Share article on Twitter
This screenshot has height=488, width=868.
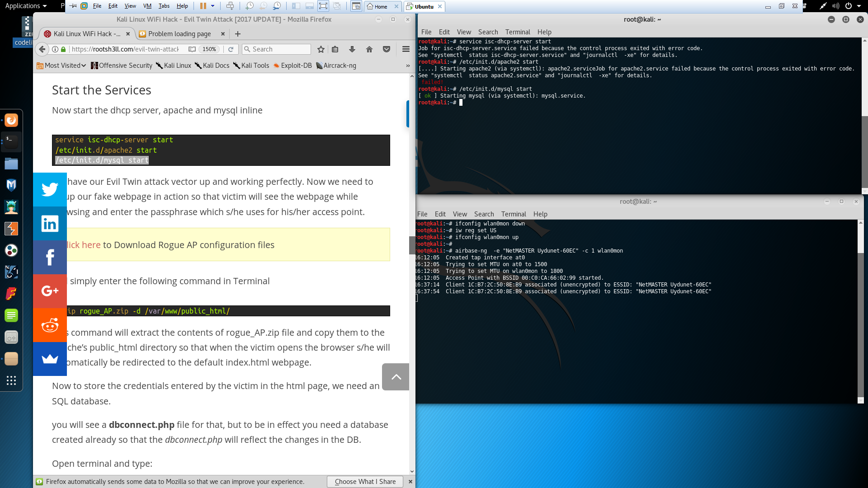tap(50, 189)
